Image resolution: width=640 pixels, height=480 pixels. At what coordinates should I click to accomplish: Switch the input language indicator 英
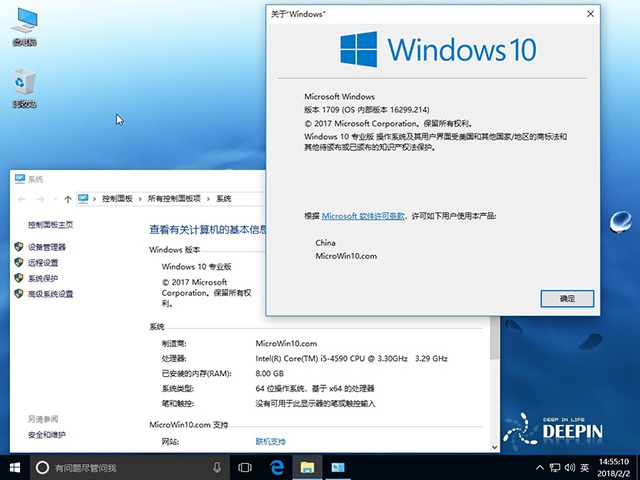pyautogui.click(x=585, y=467)
